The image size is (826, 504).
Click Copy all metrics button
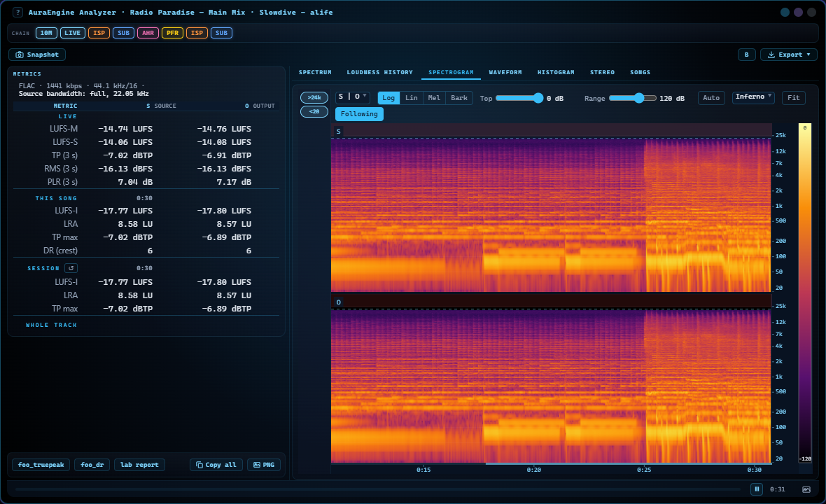pos(216,465)
